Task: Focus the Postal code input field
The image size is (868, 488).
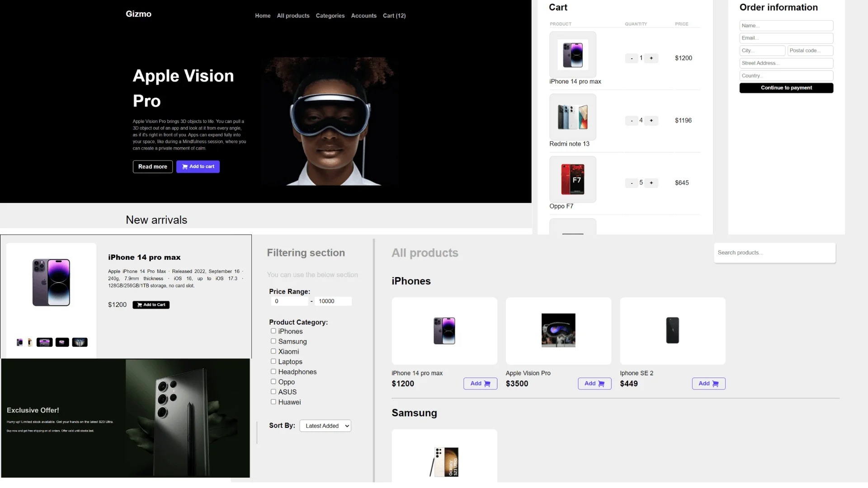Action: [x=810, y=51]
